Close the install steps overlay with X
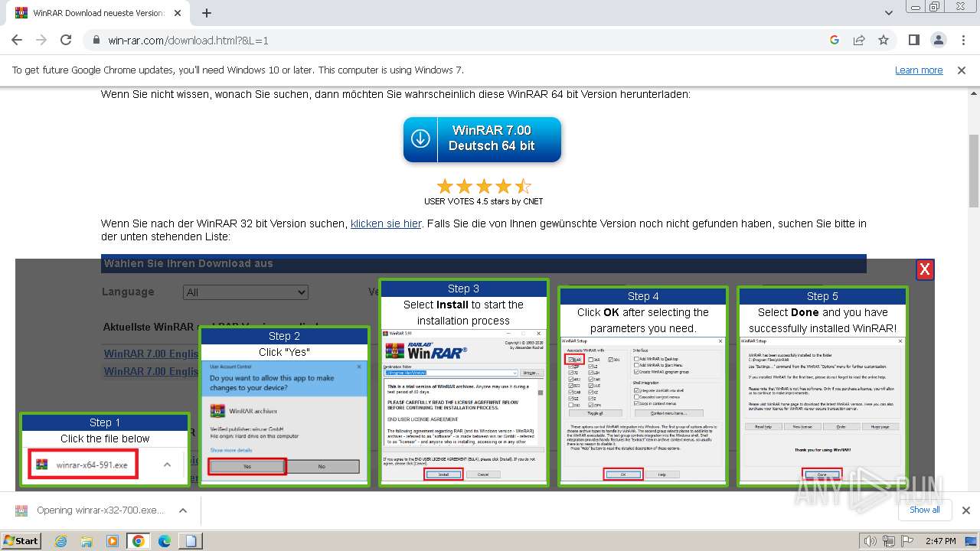This screenshot has height=551, width=980. point(925,269)
